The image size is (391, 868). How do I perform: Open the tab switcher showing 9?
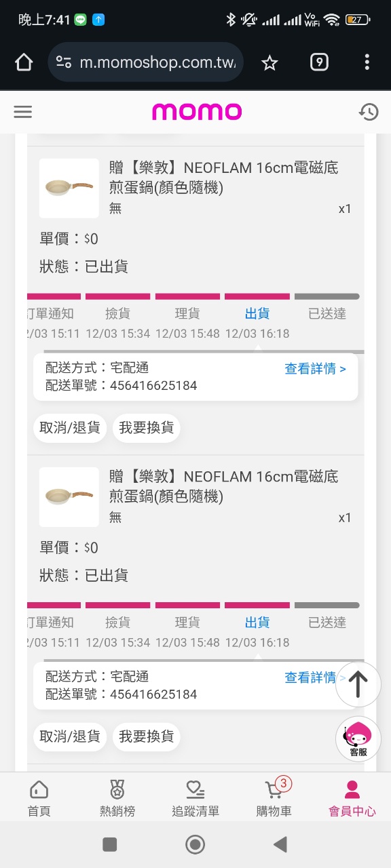[319, 62]
